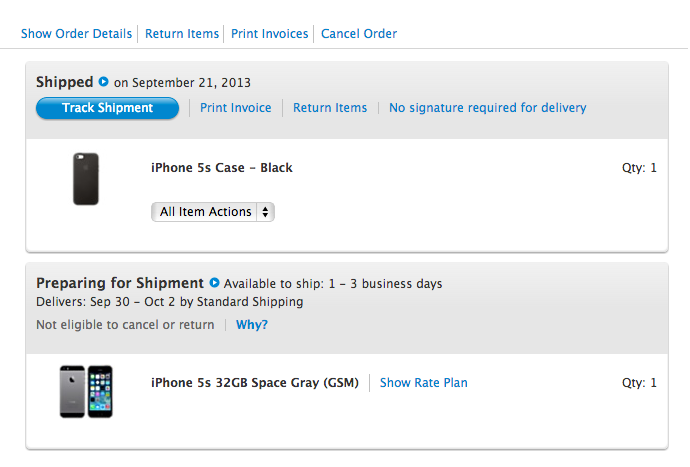
Task: Click the Preparing for Shipment heading
Action: [x=120, y=283]
